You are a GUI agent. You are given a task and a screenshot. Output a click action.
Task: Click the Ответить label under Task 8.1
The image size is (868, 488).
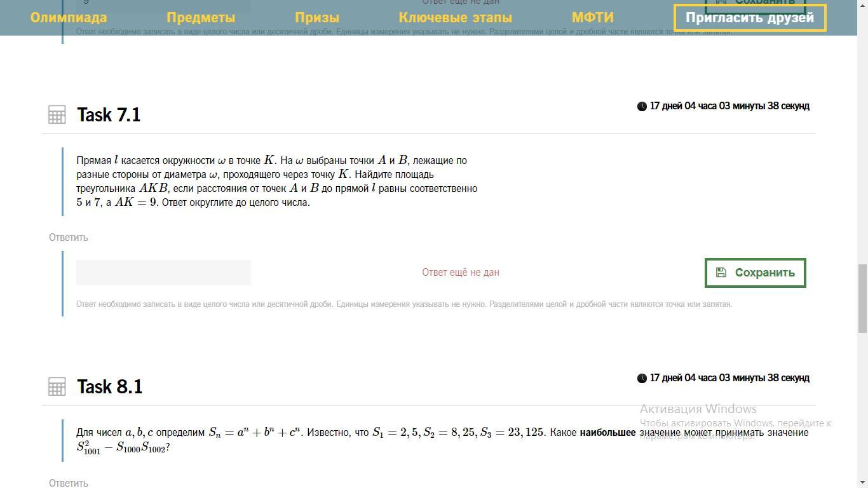(69, 483)
